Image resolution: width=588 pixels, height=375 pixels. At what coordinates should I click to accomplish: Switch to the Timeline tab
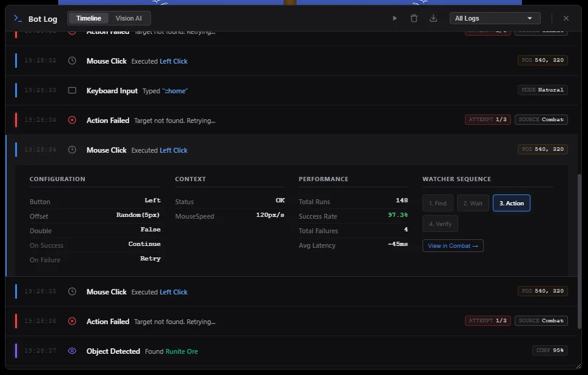click(89, 18)
